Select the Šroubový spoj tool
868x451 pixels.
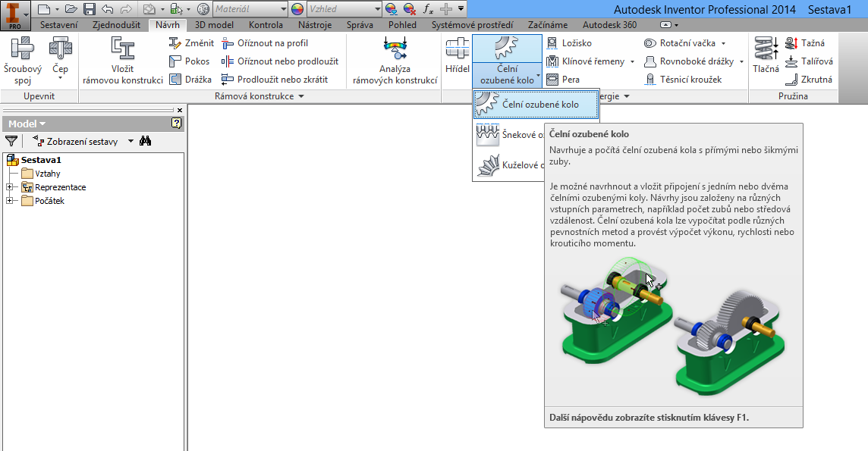coord(23,61)
